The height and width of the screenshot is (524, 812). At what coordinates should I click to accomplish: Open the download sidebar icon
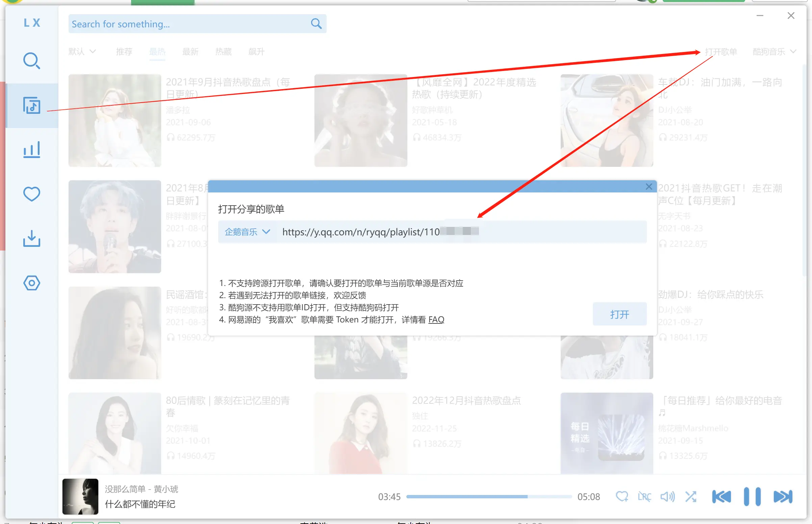click(x=32, y=238)
